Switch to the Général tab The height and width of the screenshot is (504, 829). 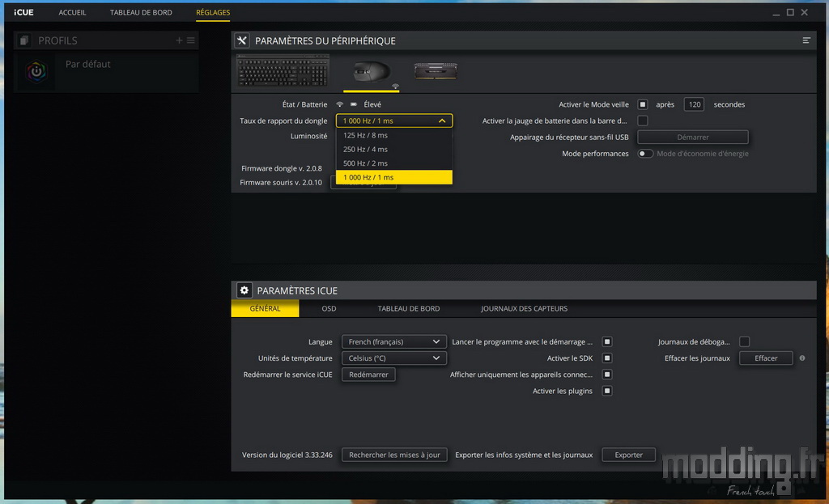pyautogui.click(x=265, y=308)
